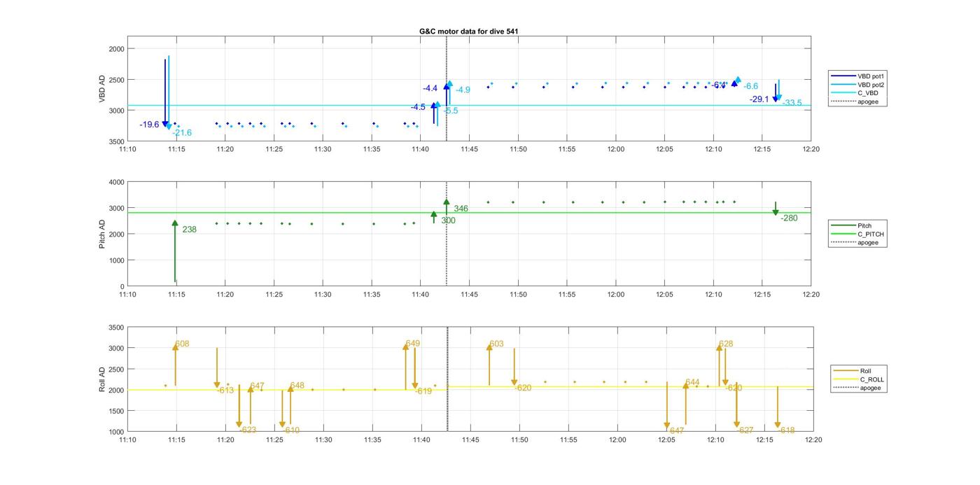Click the "-33.5" VBD value label

[792, 103]
